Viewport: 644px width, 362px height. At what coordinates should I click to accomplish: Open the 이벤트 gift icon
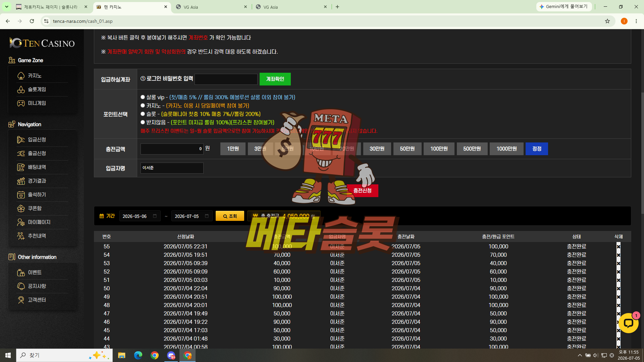click(21, 273)
